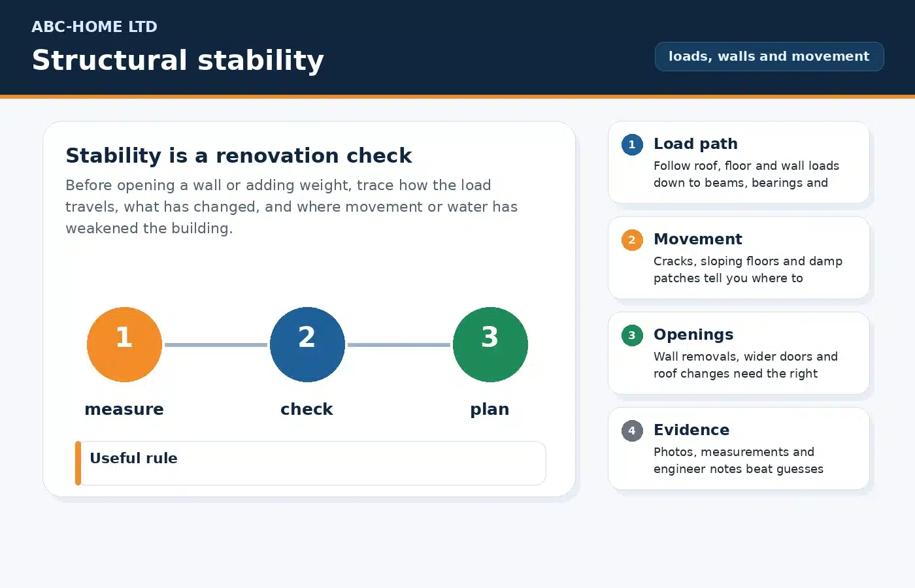Open the Movement card heading
The height and width of the screenshot is (588, 915).
click(698, 239)
